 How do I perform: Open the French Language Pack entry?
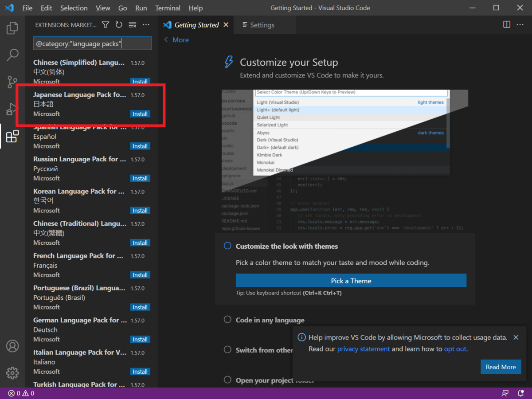[91, 265]
